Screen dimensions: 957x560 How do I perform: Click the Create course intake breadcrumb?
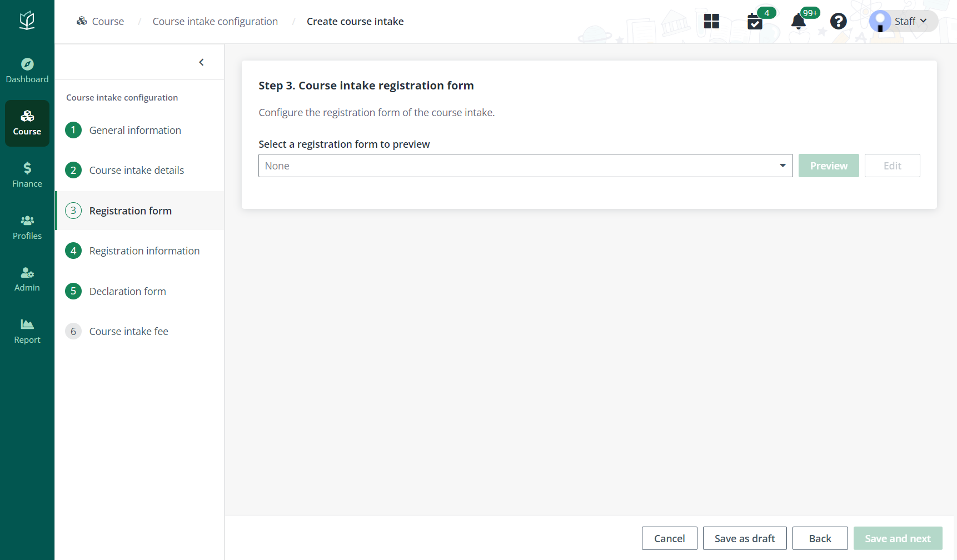(355, 21)
